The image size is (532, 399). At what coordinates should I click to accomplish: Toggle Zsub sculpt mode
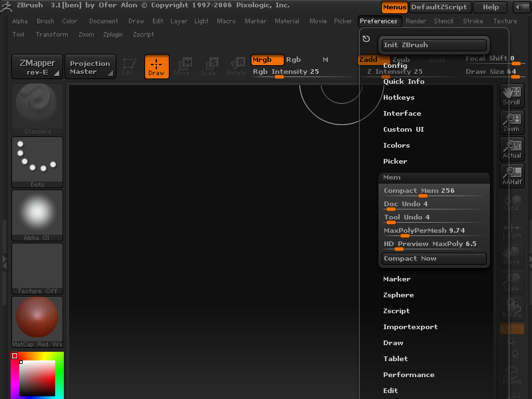coord(401,60)
